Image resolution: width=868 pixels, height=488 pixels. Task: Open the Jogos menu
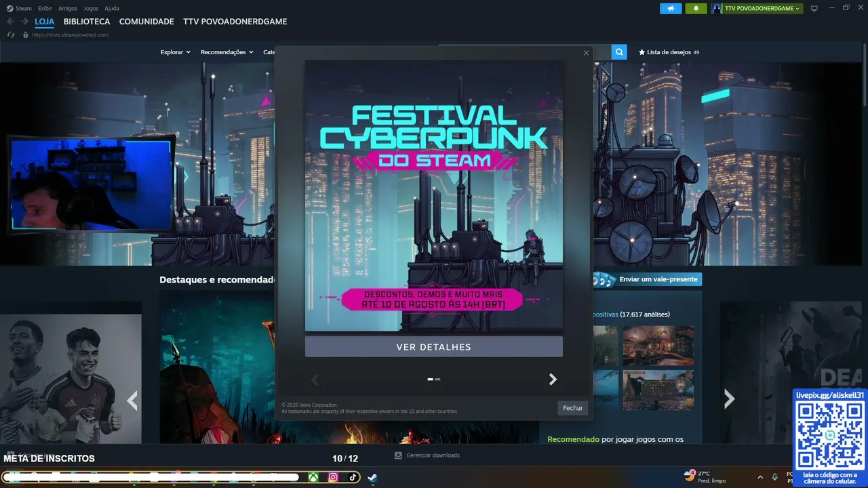click(91, 8)
